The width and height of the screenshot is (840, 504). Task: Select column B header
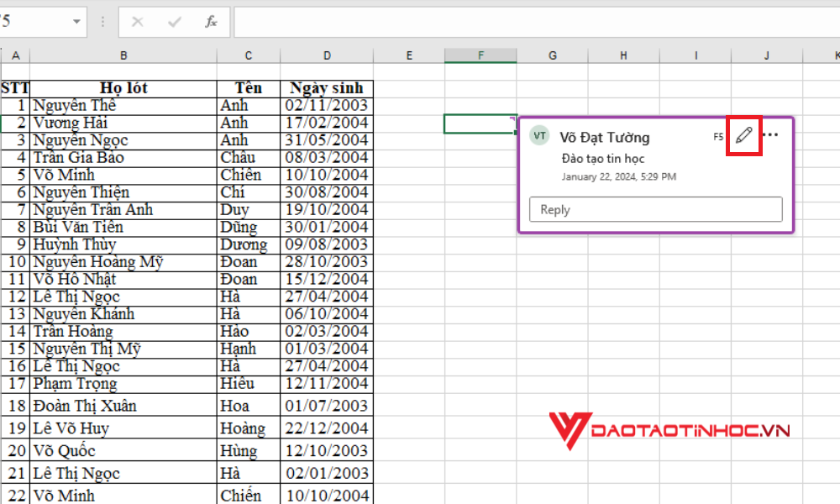coord(123,55)
